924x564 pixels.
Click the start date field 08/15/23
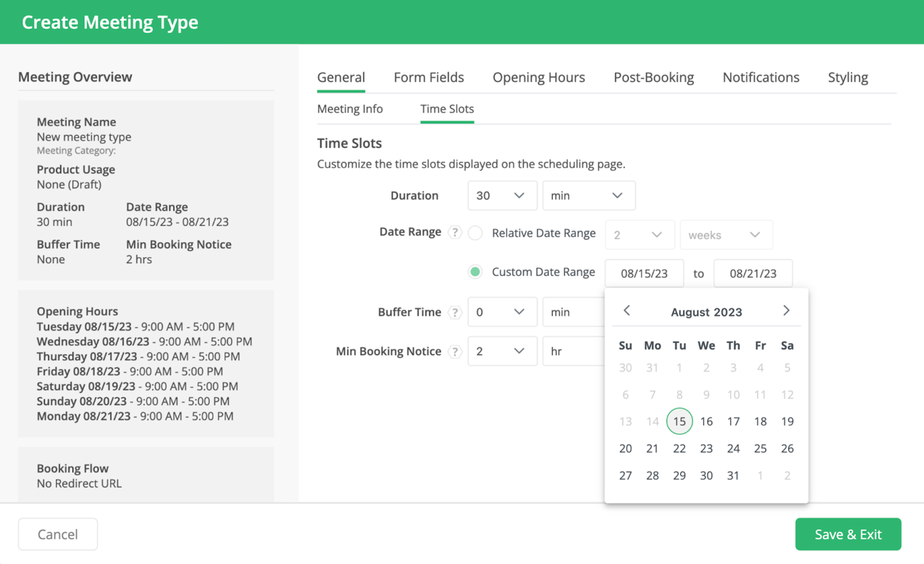pos(644,273)
